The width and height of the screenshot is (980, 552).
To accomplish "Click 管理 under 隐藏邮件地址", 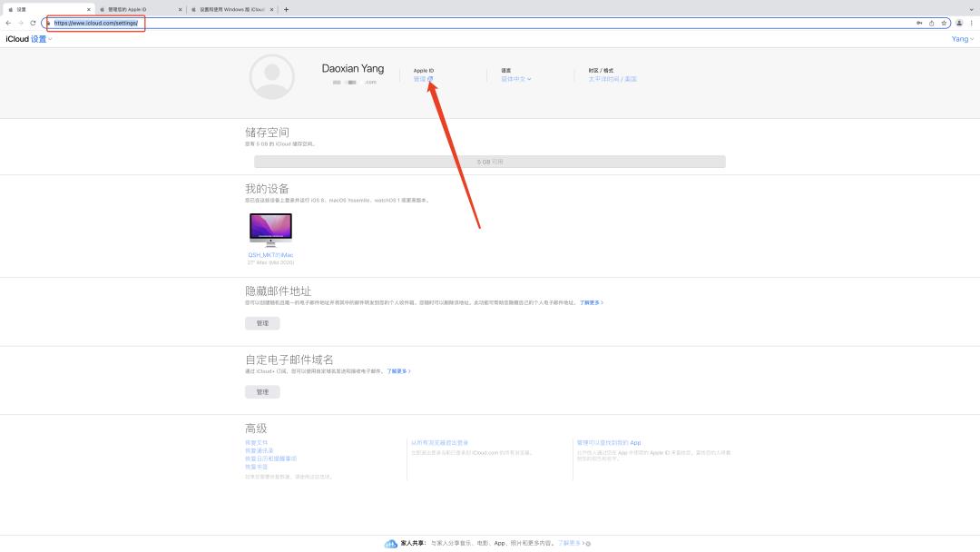I will coord(262,322).
